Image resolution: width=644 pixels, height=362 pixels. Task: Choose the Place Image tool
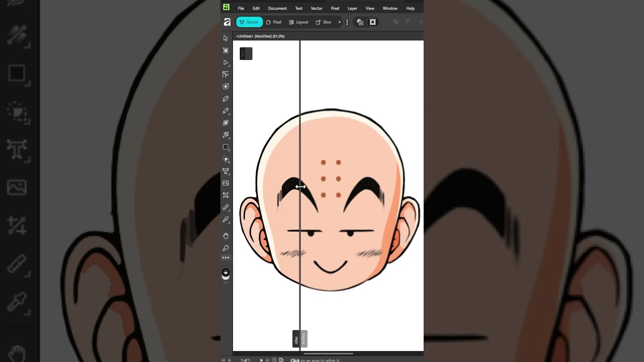pyautogui.click(x=225, y=183)
